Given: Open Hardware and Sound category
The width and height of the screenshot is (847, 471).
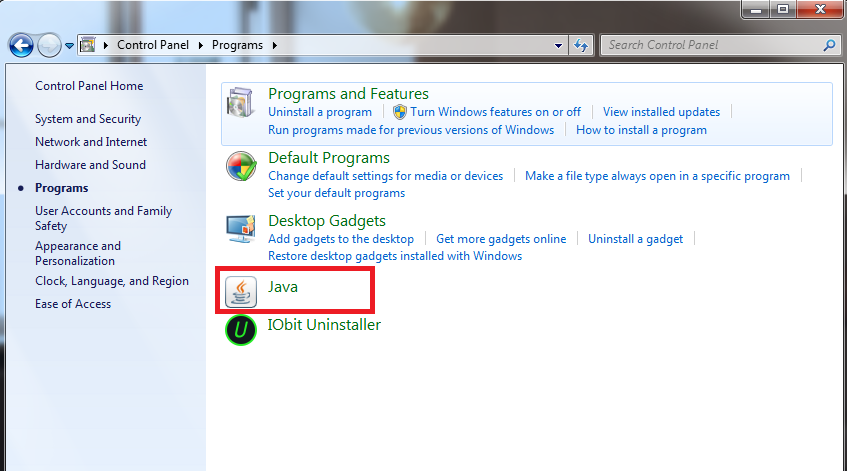Looking at the screenshot, I should pyautogui.click(x=90, y=165).
